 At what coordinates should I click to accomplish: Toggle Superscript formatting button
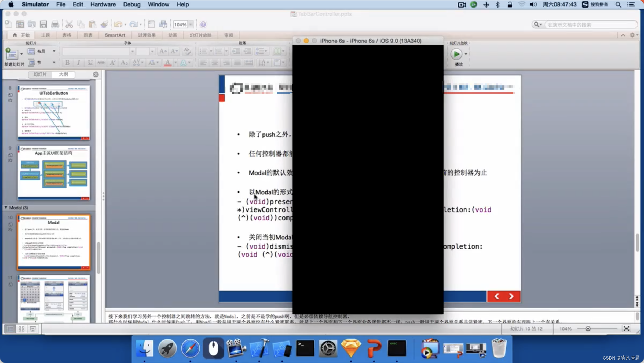point(113,63)
